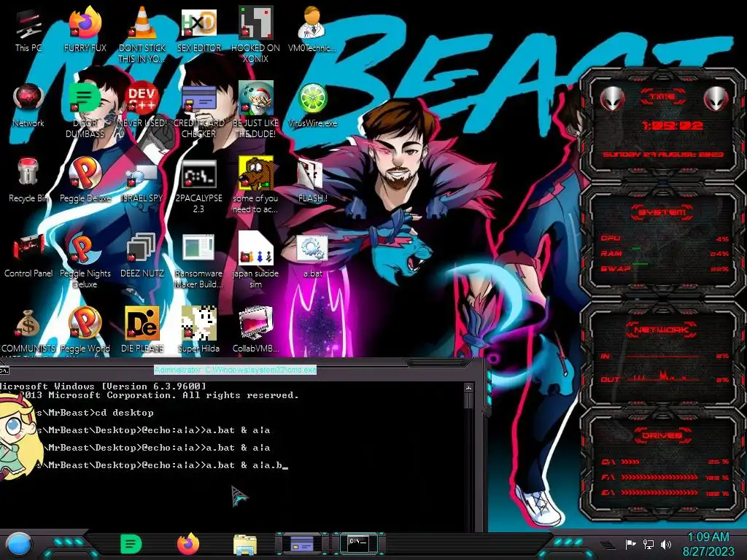Launch Peggle Nights Deluxe icon

(85, 261)
